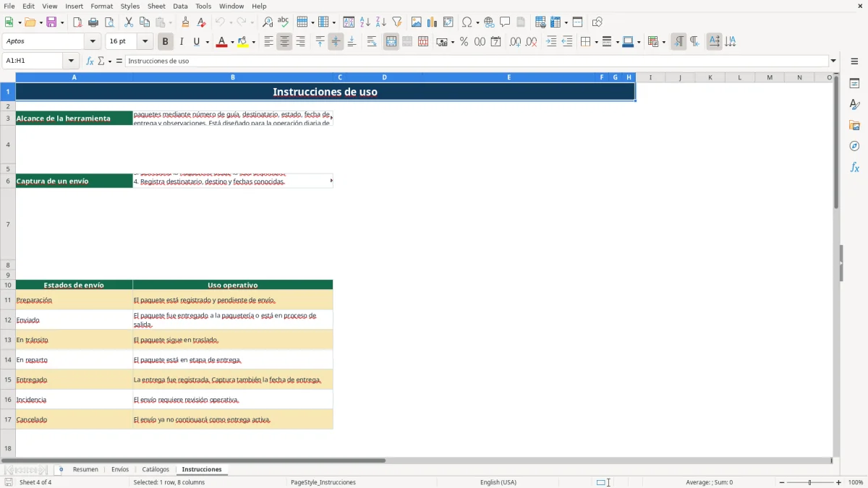Click the Export as PDF icon
The height and width of the screenshot is (488, 868).
click(77, 22)
